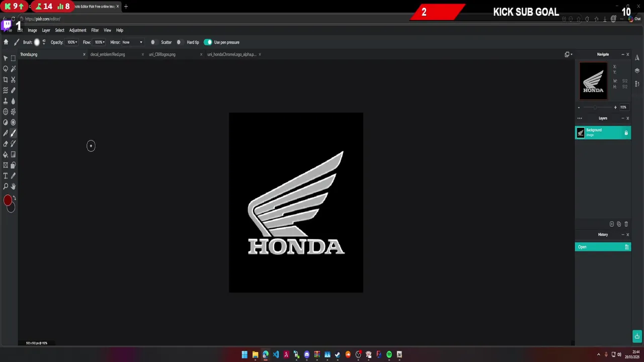The image size is (644, 362).
Task: Open the Opacity 100% dropdown
Action: pos(71,42)
